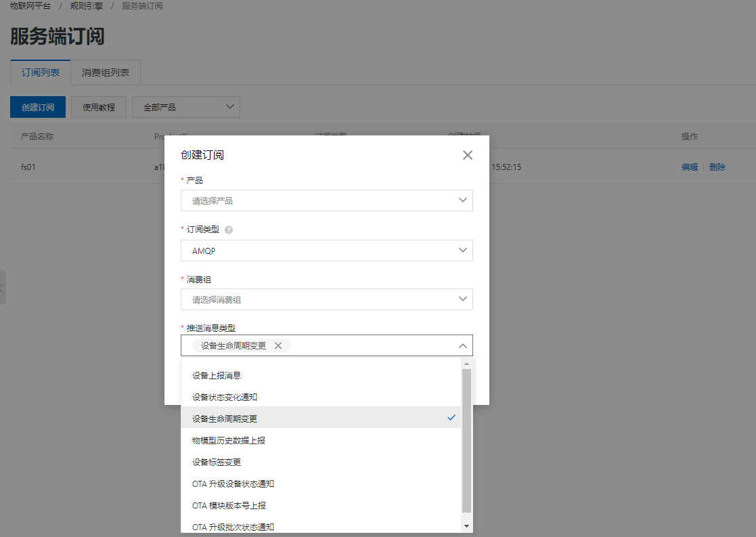Select the 设备上报消息 option
This screenshot has width=756, height=537.
click(321, 375)
